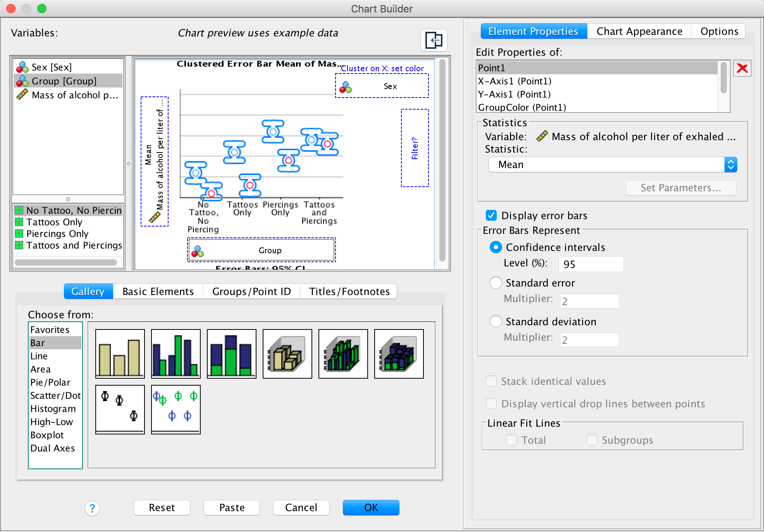
Task: Click the red X delete element icon
Action: 742,69
